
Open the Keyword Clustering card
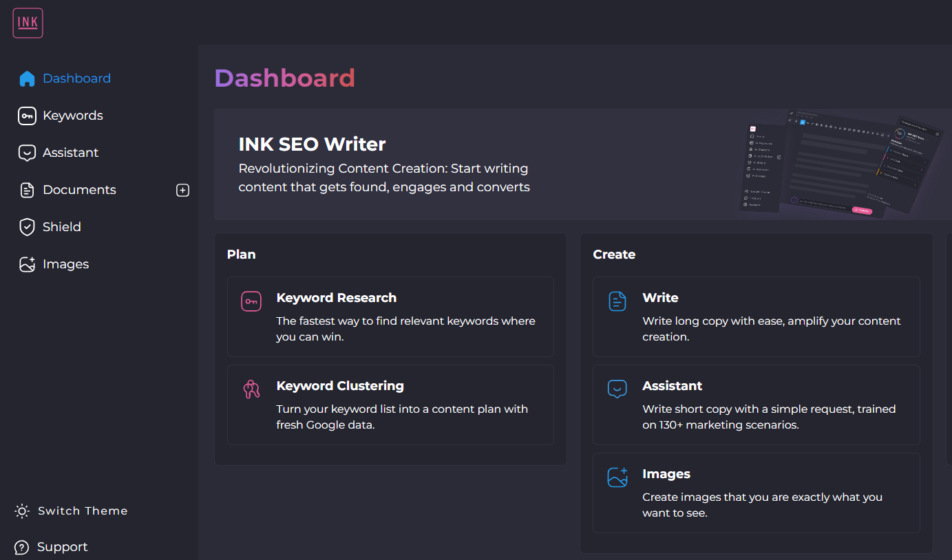[x=390, y=405]
